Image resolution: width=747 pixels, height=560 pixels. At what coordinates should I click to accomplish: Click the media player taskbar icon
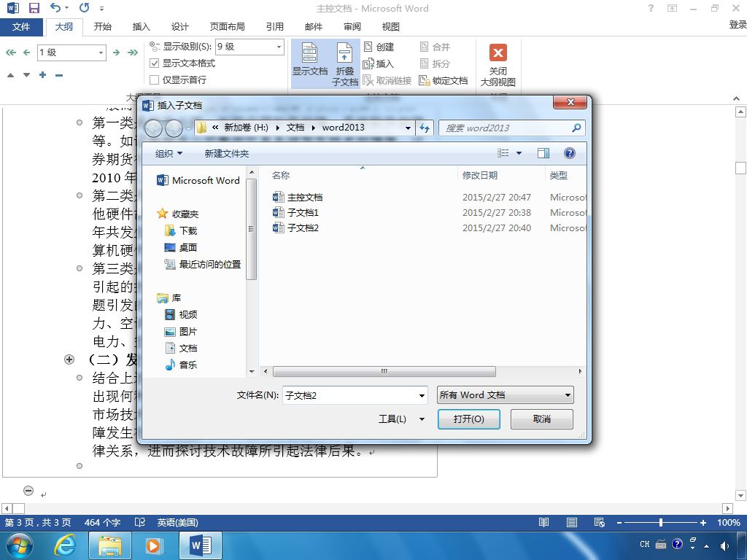153,545
